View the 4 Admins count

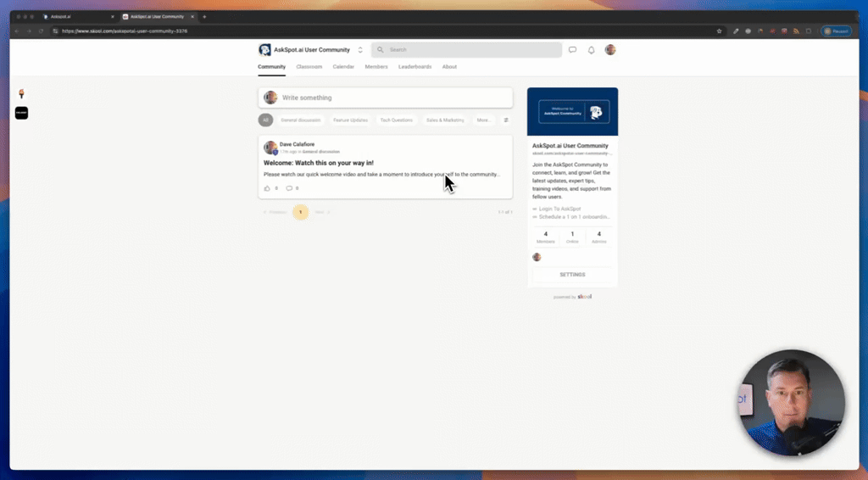pos(599,237)
